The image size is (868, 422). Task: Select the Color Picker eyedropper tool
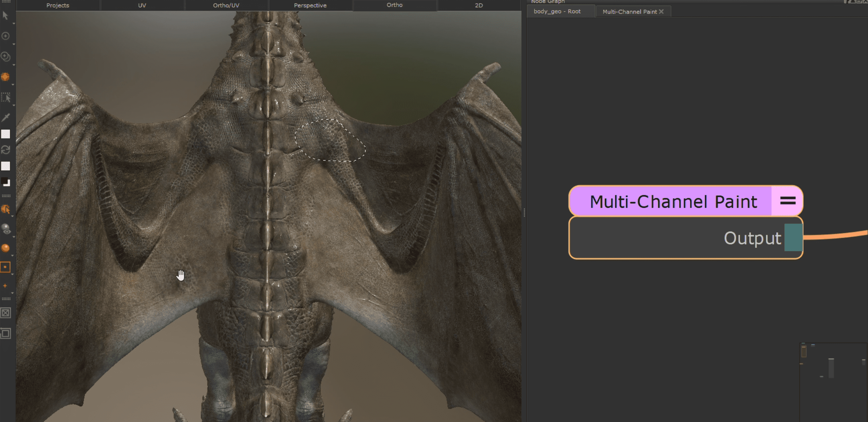[x=5, y=117]
